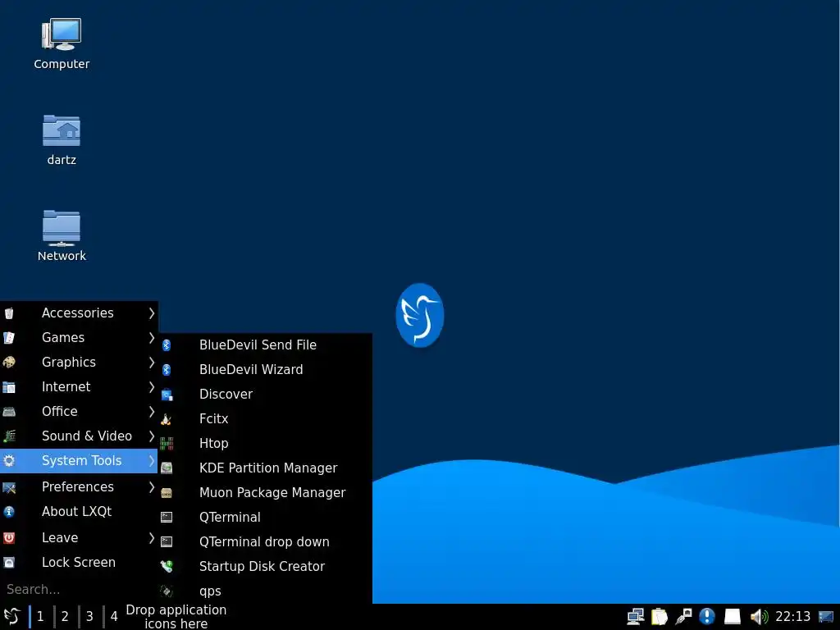Open the volume speaker tray icon
This screenshot has height=630, width=840.
[759, 617]
